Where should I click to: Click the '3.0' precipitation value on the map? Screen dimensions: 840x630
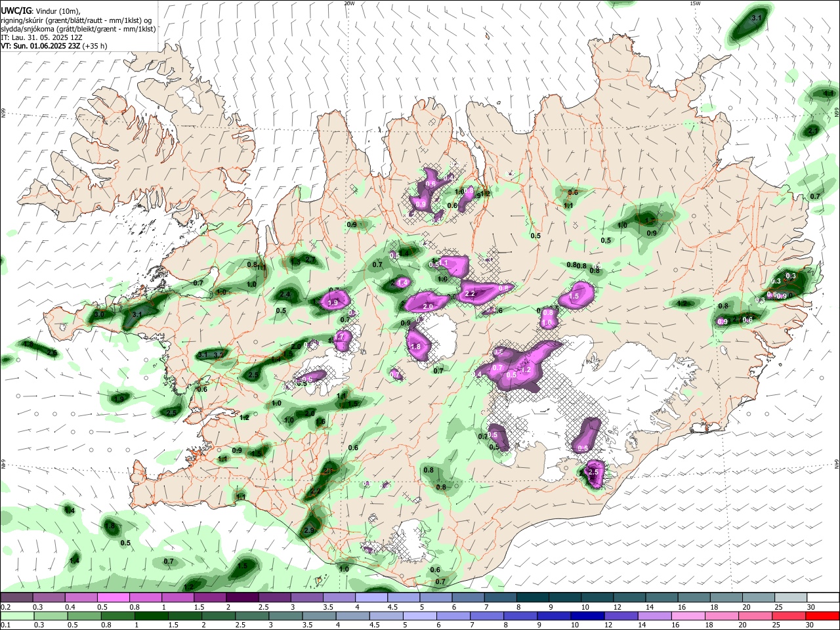[99, 315]
